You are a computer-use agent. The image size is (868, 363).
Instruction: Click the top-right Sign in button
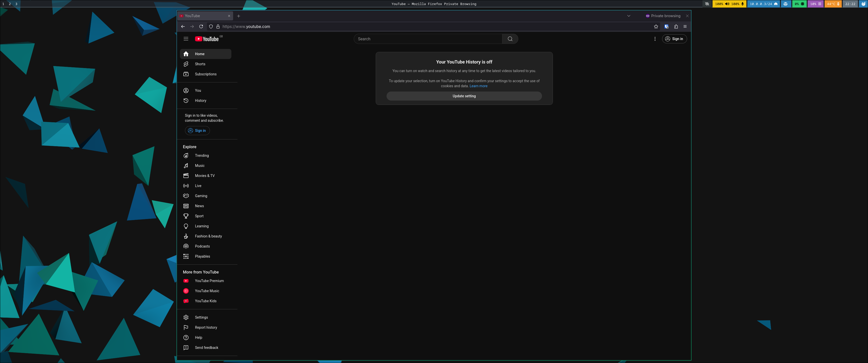[x=674, y=39]
